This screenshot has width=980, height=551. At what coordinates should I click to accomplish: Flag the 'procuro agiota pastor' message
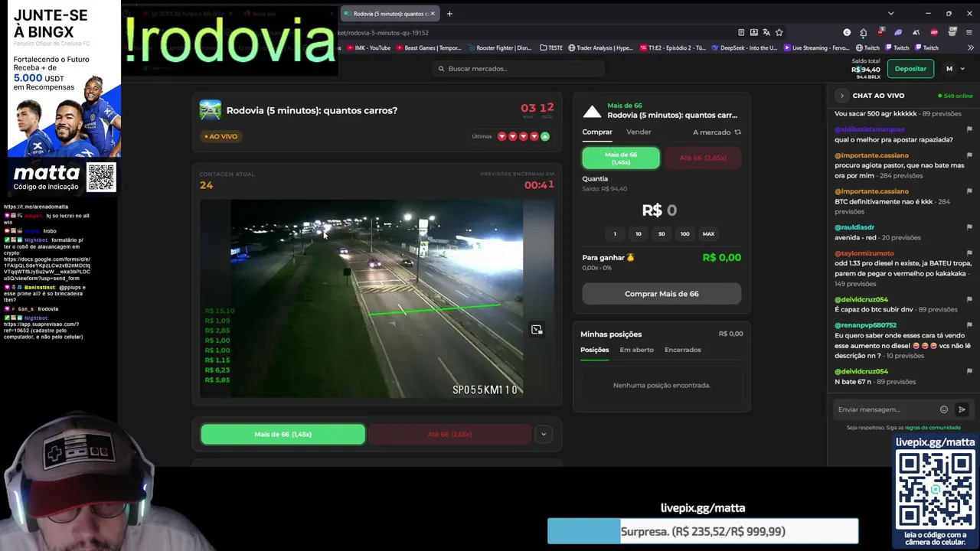point(969,155)
